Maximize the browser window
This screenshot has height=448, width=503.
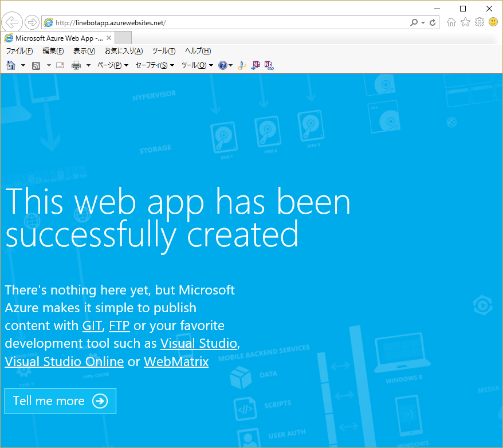(463, 9)
